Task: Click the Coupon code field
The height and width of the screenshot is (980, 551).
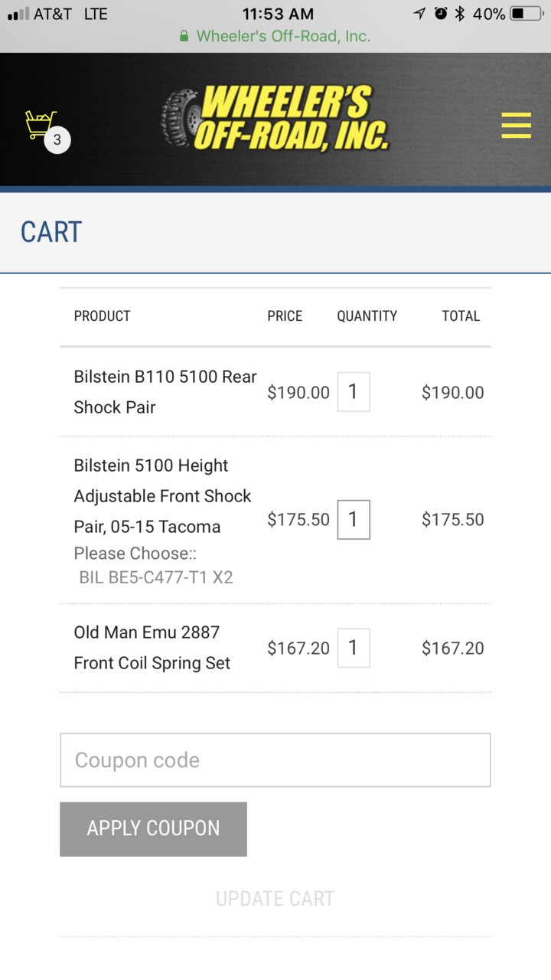Action: point(275,760)
